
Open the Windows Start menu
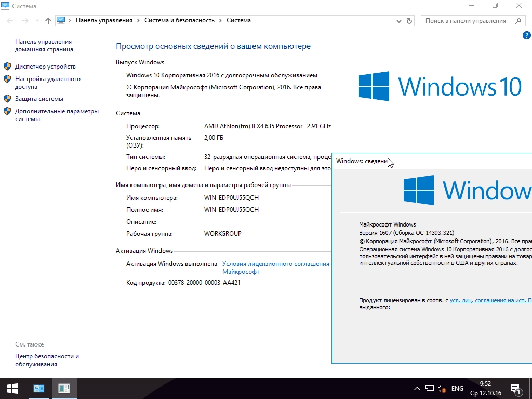tap(12, 389)
